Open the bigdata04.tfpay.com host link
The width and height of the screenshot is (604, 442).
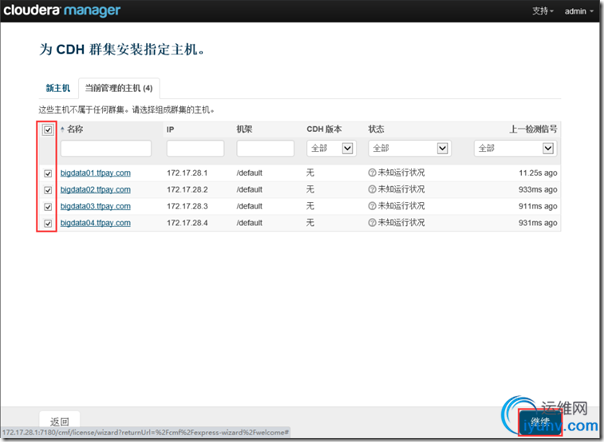96,223
